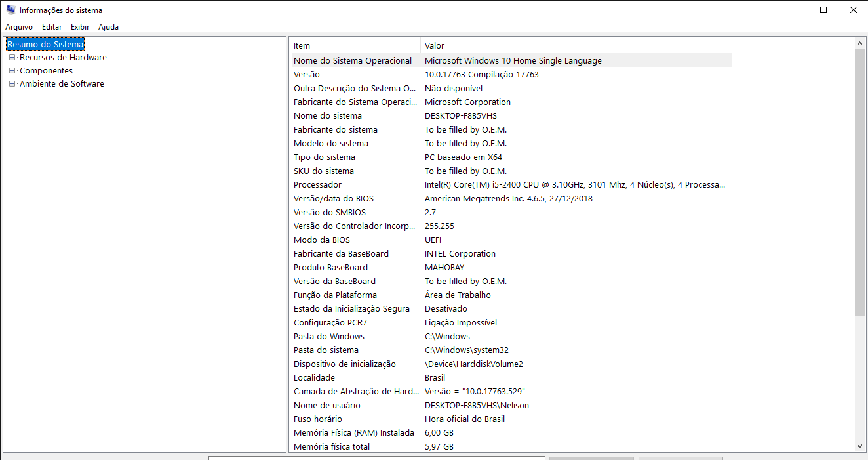Screen dimensions: 868x460
Task: Select Resumo do Sistema tree node
Action: coord(45,45)
